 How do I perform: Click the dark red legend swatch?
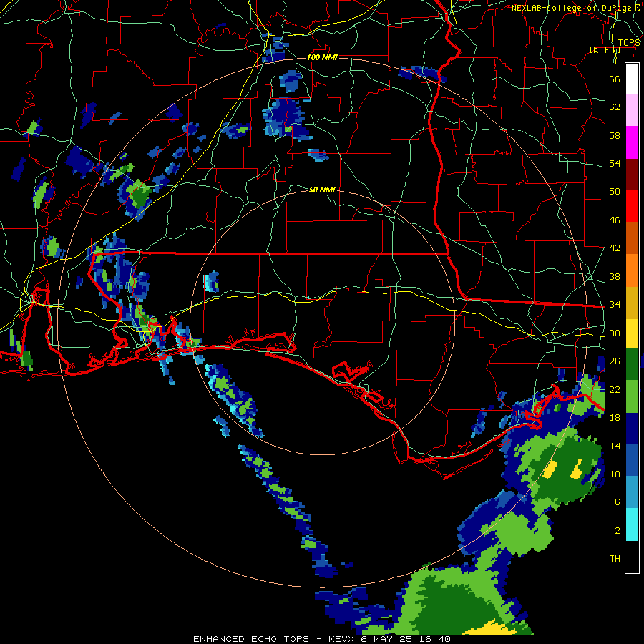click(632, 174)
